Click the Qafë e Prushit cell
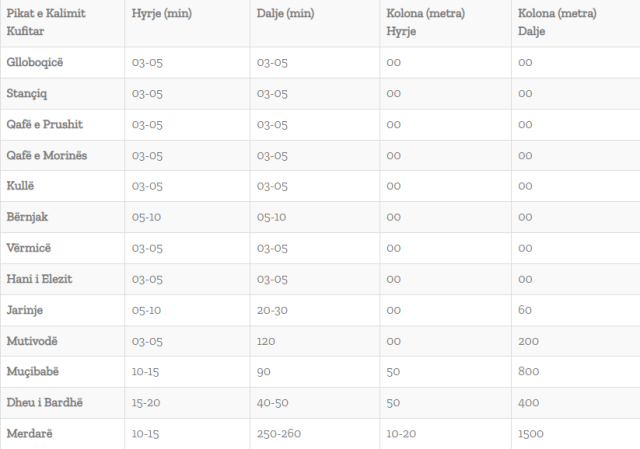The height and width of the screenshot is (449, 640). 44,124
